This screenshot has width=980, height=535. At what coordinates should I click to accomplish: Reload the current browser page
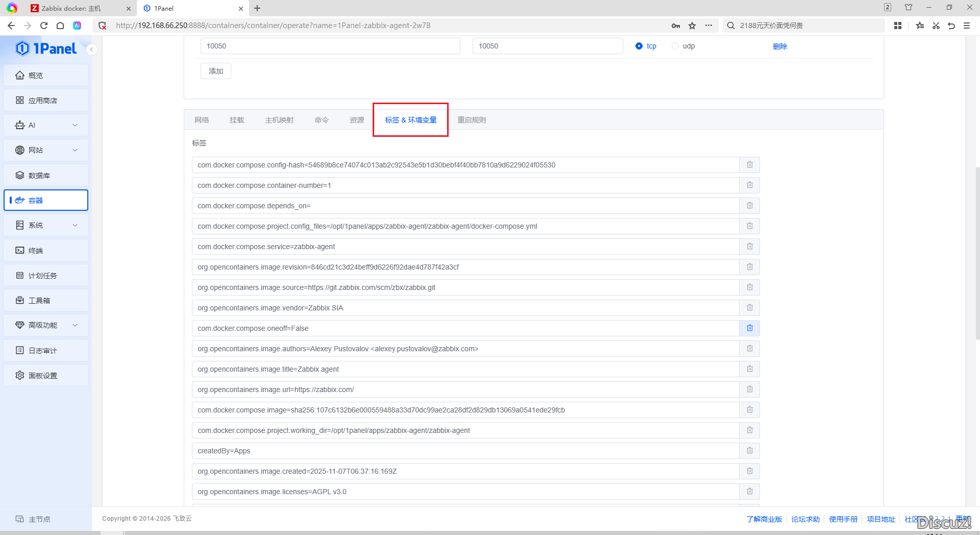click(x=44, y=26)
